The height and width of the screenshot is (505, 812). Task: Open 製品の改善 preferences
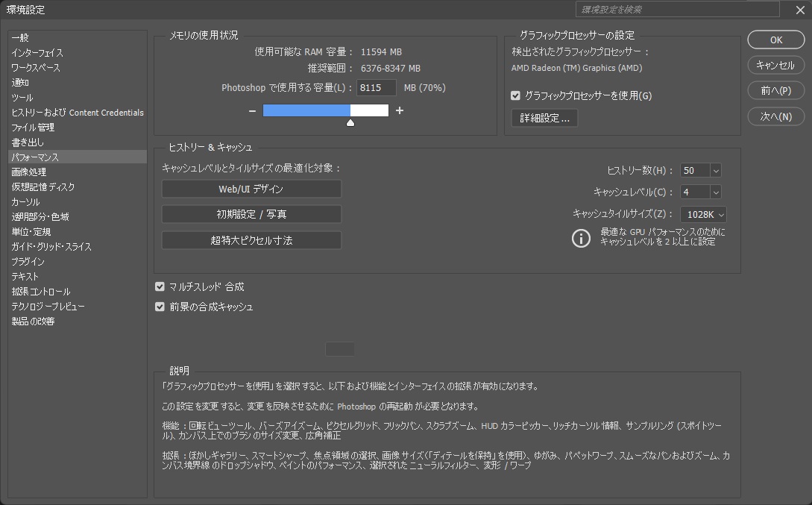77,321
